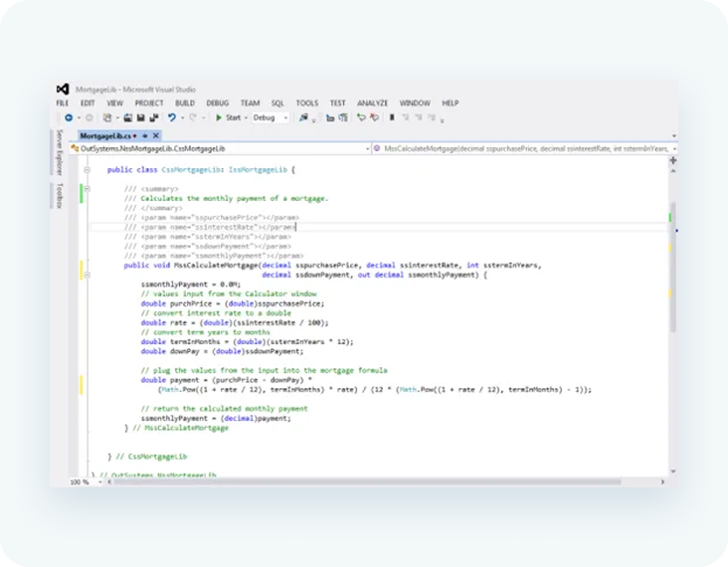This screenshot has width=728, height=567.
Task: Open the BUILD menu
Action: [184, 102]
